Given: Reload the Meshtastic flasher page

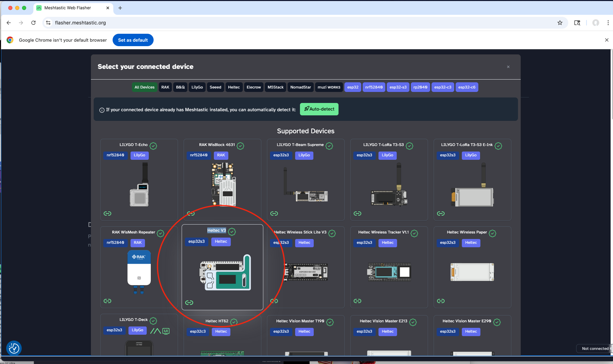Looking at the screenshot, I should pyautogui.click(x=33, y=23).
